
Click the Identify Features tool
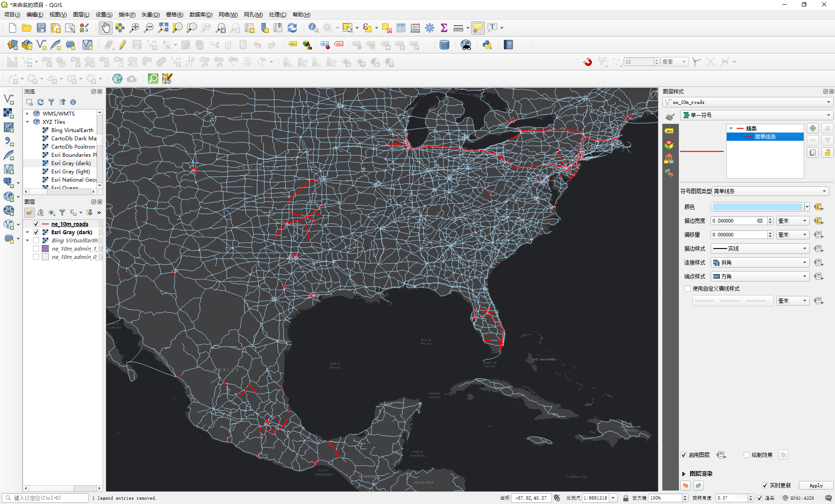[313, 28]
